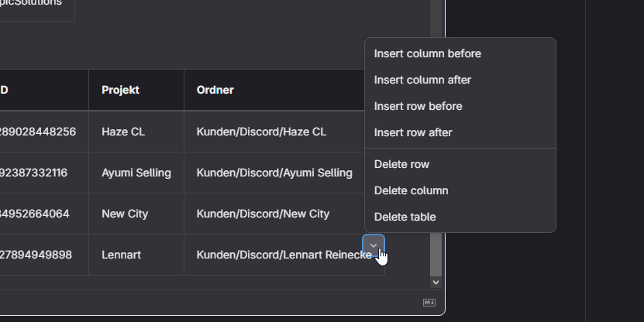Select the Haze CL project cell

[123, 132]
